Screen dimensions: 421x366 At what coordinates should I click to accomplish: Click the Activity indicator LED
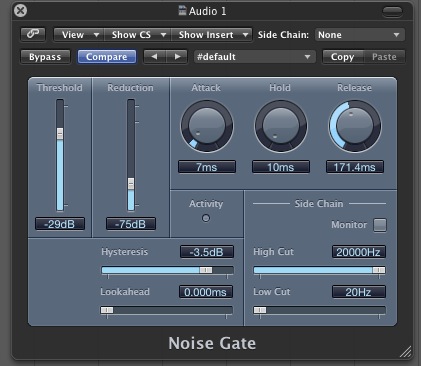[x=206, y=218]
